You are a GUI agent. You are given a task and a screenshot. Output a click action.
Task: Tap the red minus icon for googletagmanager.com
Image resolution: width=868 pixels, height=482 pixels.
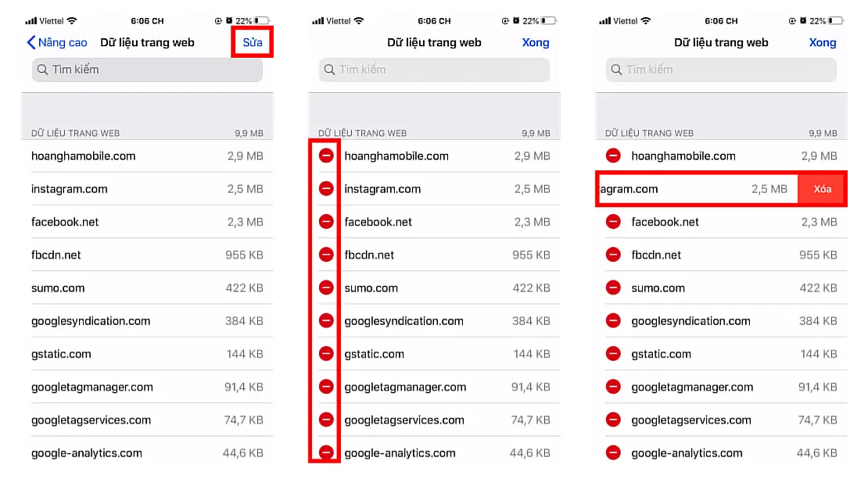tap(326, 386)
